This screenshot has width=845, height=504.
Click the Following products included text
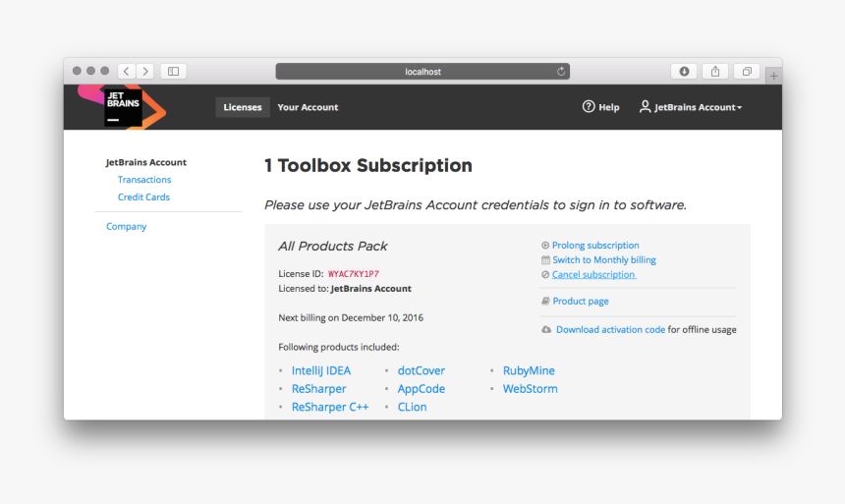(339, 347)
